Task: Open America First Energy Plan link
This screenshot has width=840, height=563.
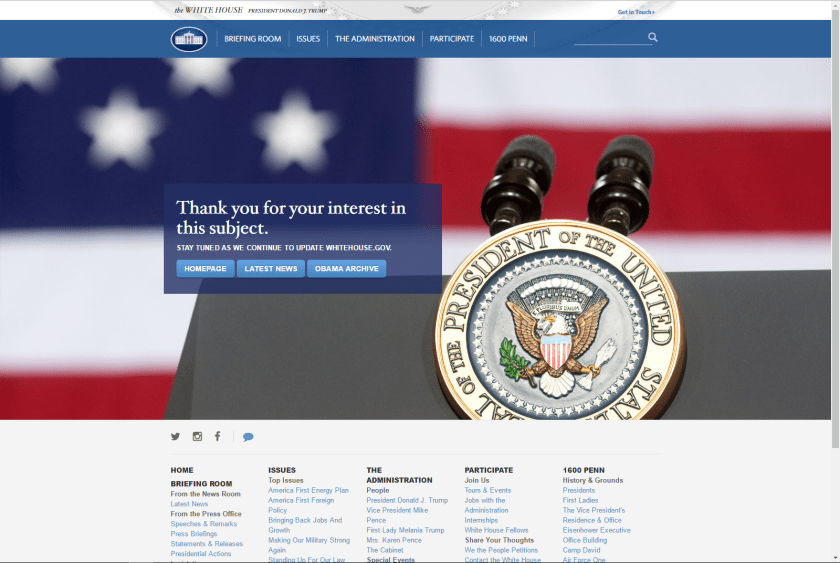Action: 308,491
